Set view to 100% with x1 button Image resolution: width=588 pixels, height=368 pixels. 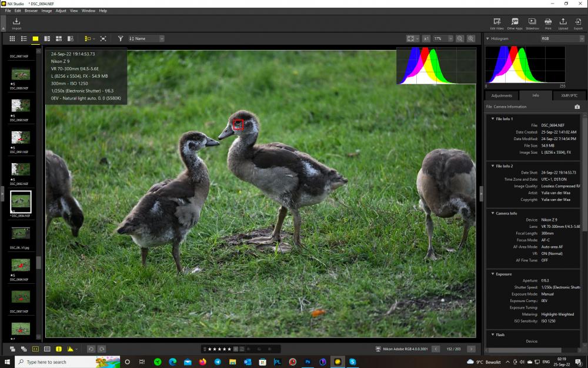(426, 39)
